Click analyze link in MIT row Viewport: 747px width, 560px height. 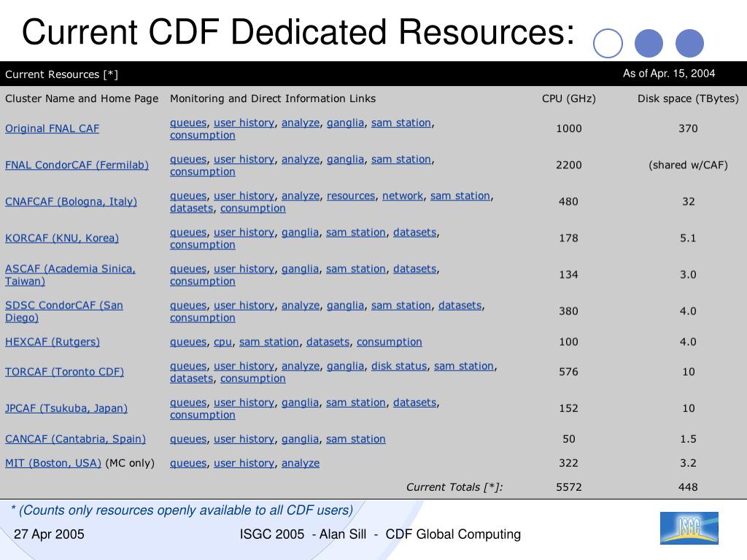tap(301, 463)
